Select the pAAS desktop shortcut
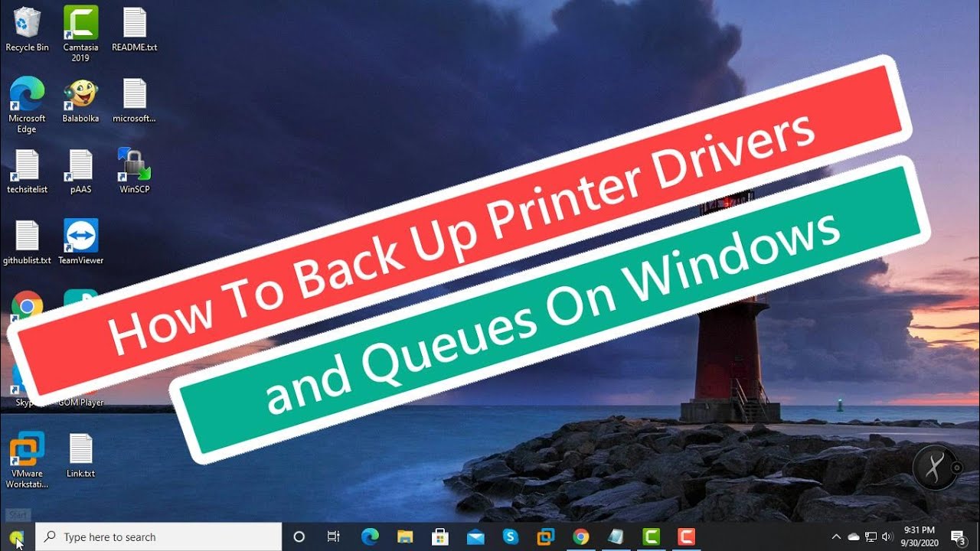980x551 pixels. [80, 171]
